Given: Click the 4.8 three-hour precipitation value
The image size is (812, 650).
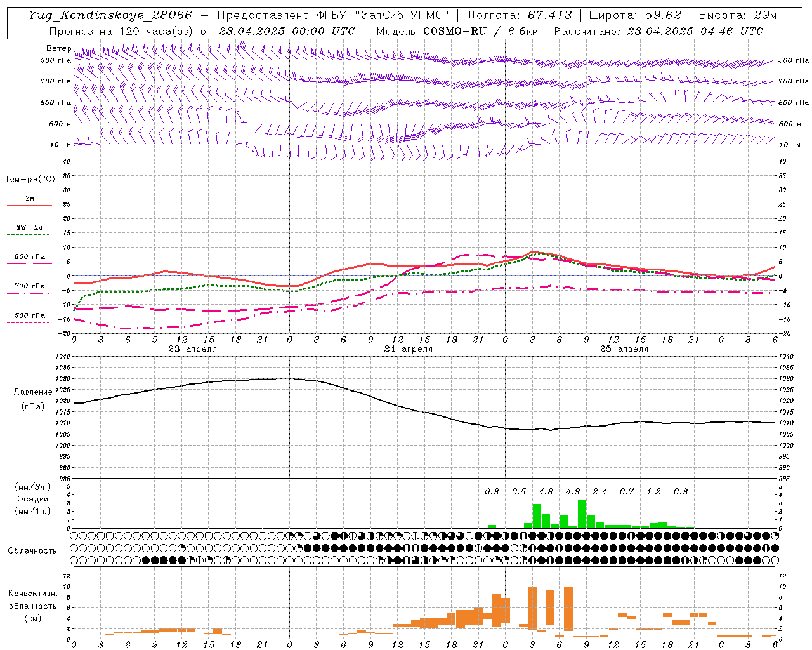Looking at the screenshot, I should [546, 491].
